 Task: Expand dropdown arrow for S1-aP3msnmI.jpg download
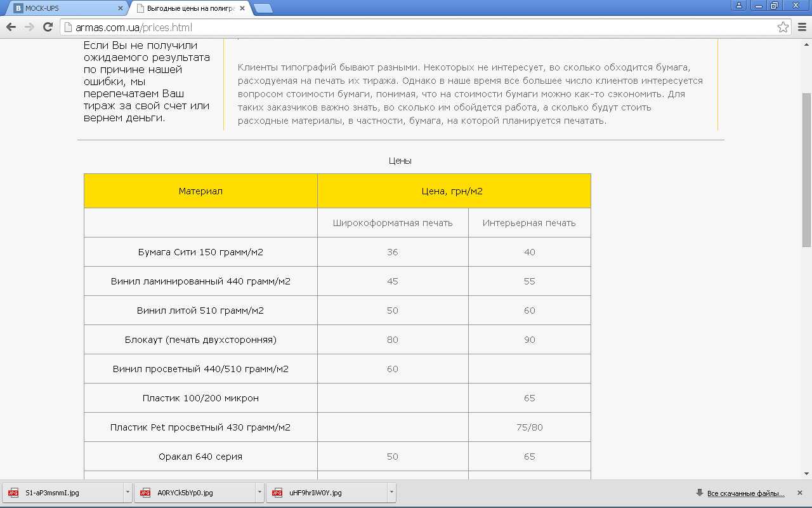(x=128, y=493)
